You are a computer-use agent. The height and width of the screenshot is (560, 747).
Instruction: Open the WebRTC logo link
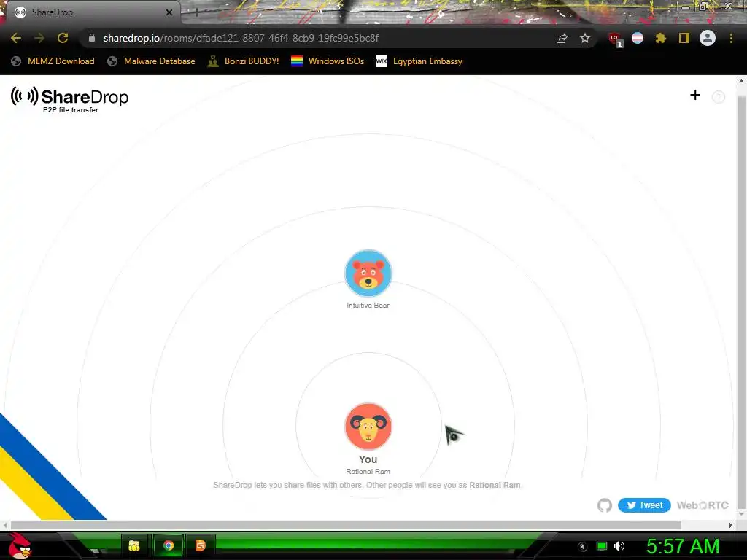pos(703,505)
